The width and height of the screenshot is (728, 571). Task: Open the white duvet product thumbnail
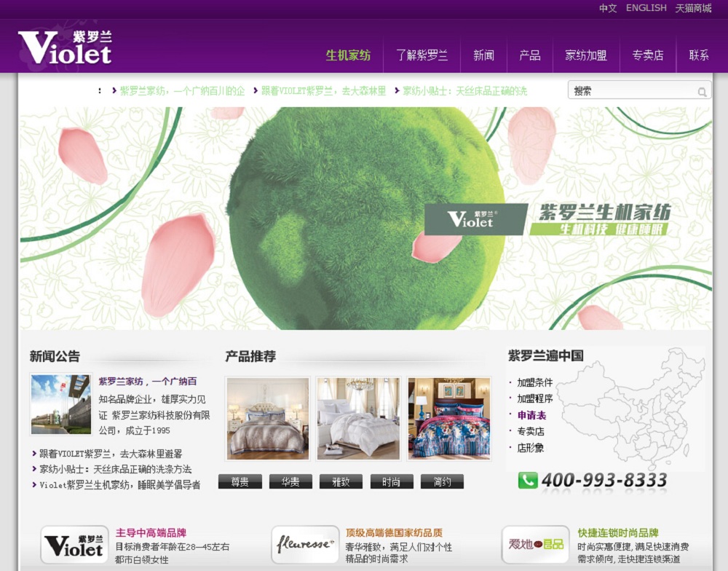(x=358, y=419)
